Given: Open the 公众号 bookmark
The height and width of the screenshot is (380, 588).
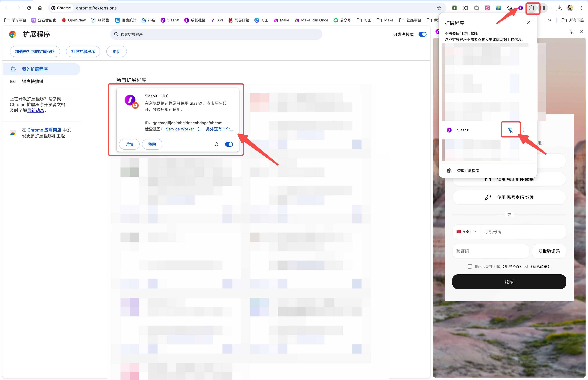Looking at the screenshot, I should click(342, 20).
